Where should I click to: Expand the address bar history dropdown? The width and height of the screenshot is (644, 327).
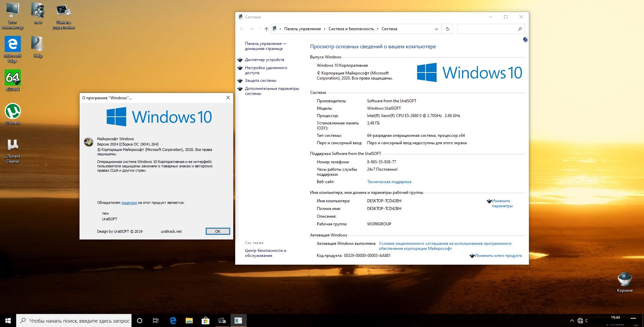click(436, 29)
